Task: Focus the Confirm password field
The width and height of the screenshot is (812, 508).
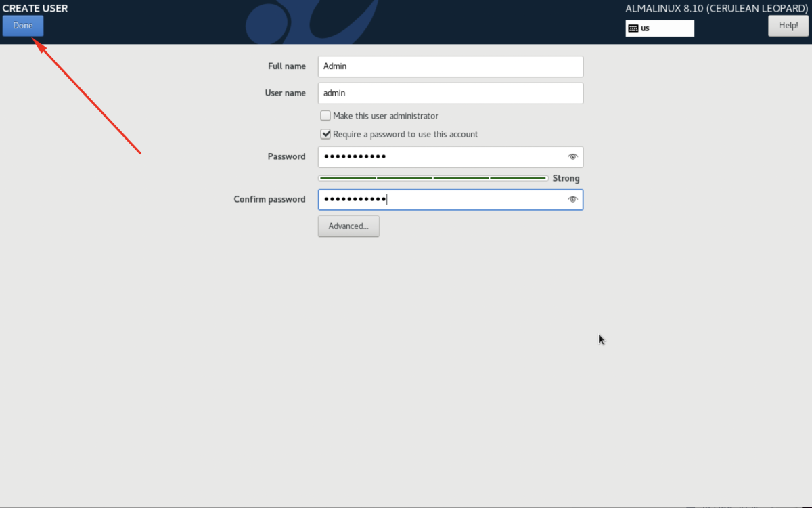Action: tap(440, 200)
